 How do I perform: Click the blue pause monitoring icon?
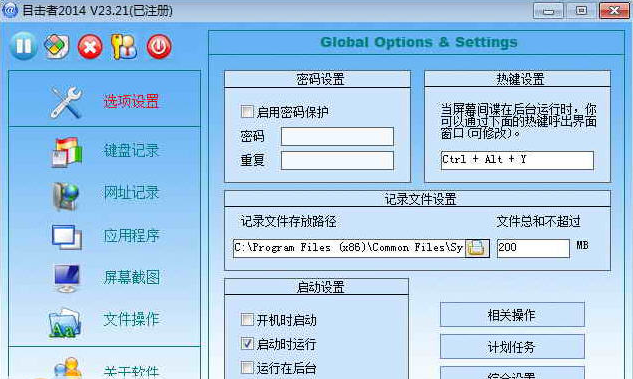(x=23, y=46)
